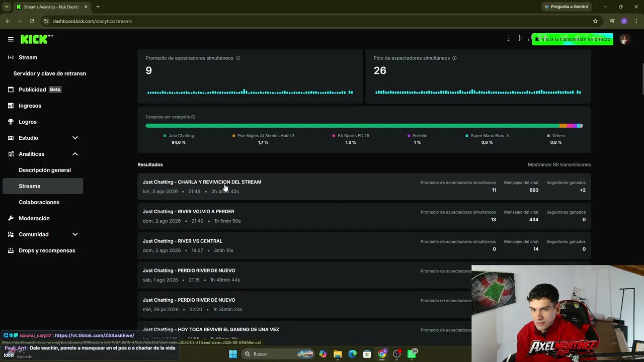
Task: Expand the Estudio sidebar section
Action: coord(75,138)
